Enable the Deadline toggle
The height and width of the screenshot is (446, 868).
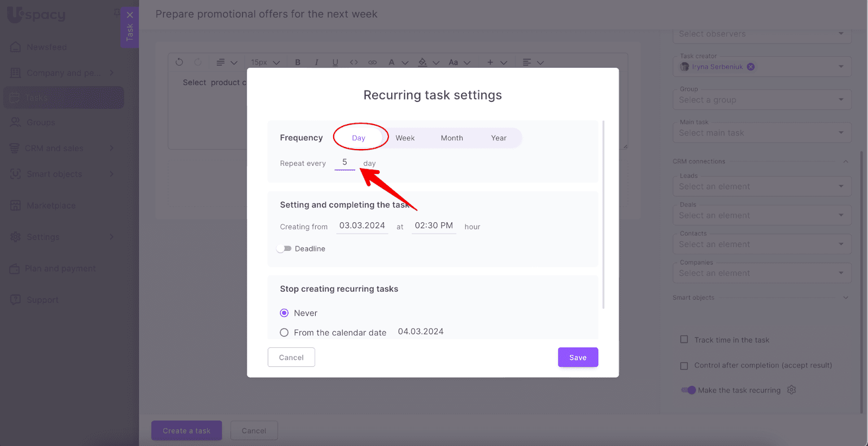pos(284,249)
